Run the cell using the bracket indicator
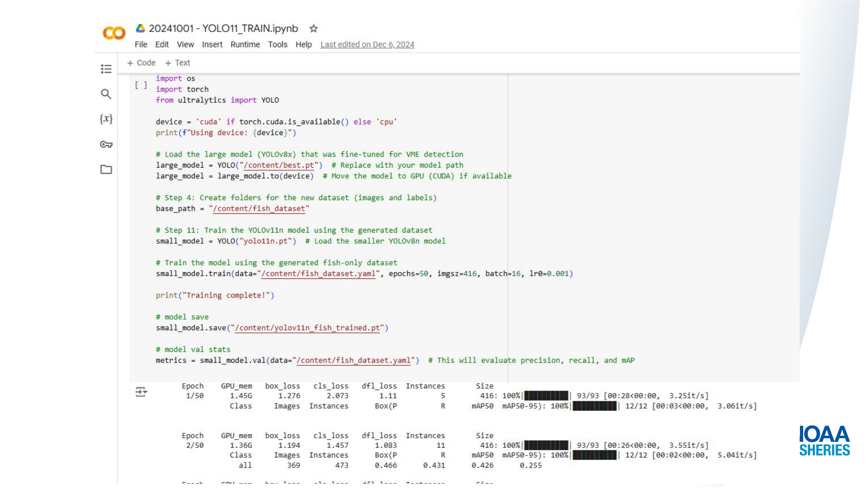 141,85
